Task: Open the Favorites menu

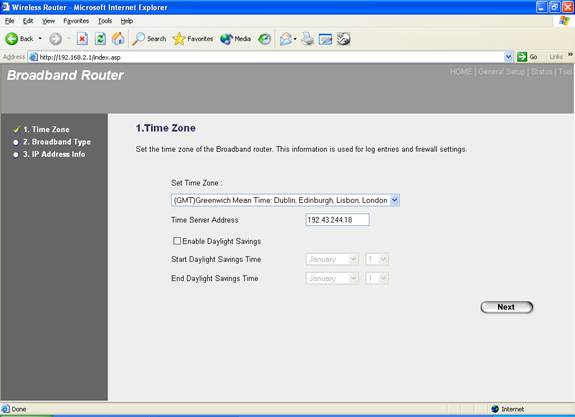Action: click(76, 21)
